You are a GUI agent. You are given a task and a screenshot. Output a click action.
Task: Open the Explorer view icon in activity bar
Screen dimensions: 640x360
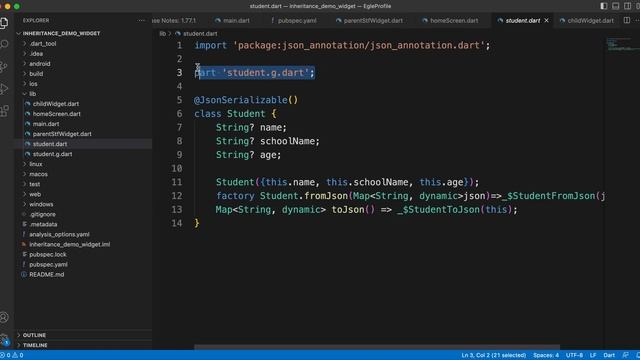click(x=4, y=23)
